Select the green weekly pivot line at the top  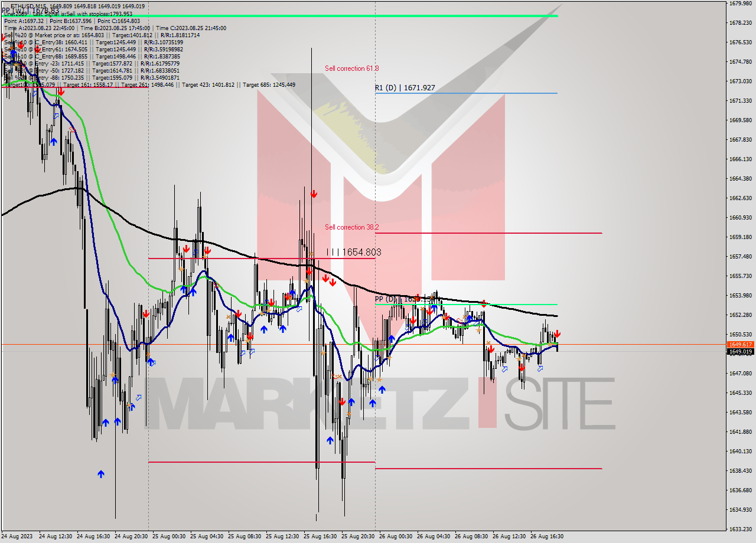[x=280, y=16]
